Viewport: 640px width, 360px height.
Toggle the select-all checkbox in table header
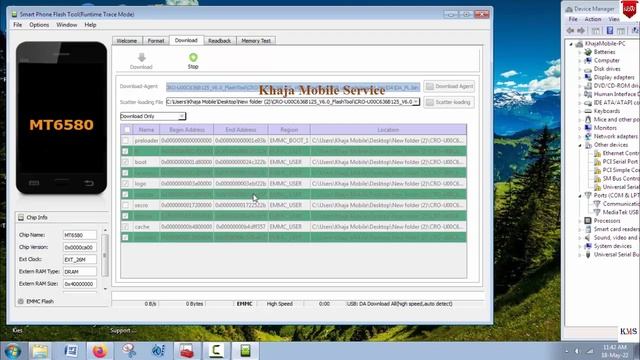[127, 130]
